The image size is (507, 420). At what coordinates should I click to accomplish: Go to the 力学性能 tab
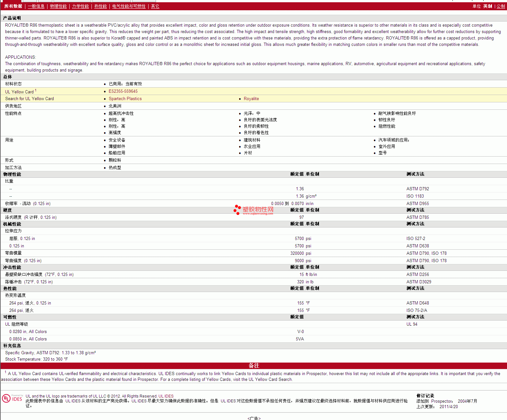(x=81, y=6)
